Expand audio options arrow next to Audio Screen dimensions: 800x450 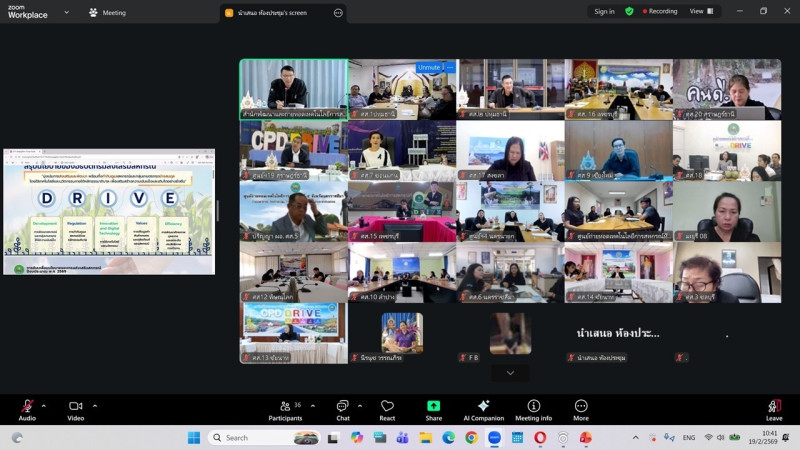[44, 405]
